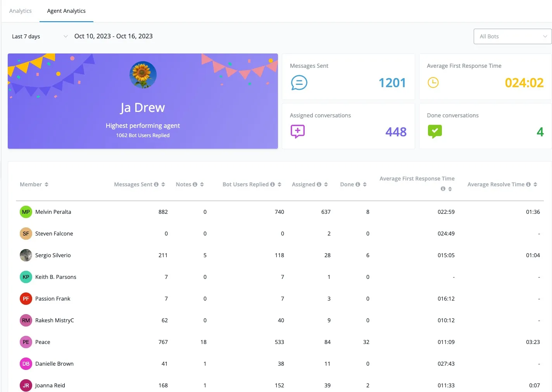The image size is (552, 392).
Task: Click the Done column info icon
Action: [358, 184]
